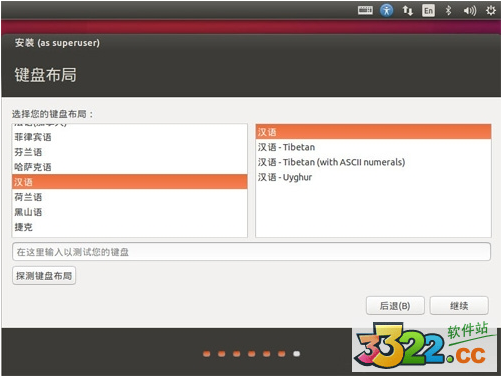Select 芬兰语 in the language list
This screenshot has height=377, width=502.
pyautogui.click(x=130, y=152)
